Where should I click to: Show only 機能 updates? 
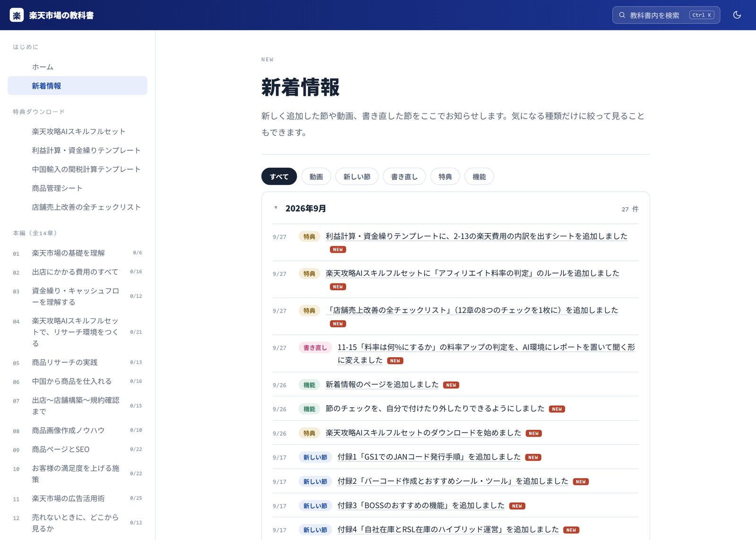479,177
